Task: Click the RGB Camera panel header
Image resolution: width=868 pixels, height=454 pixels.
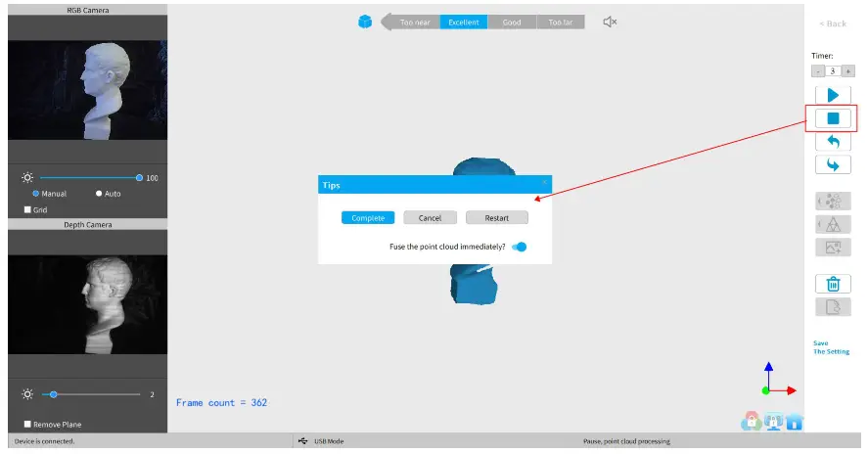Action: (x=87, y=10)
